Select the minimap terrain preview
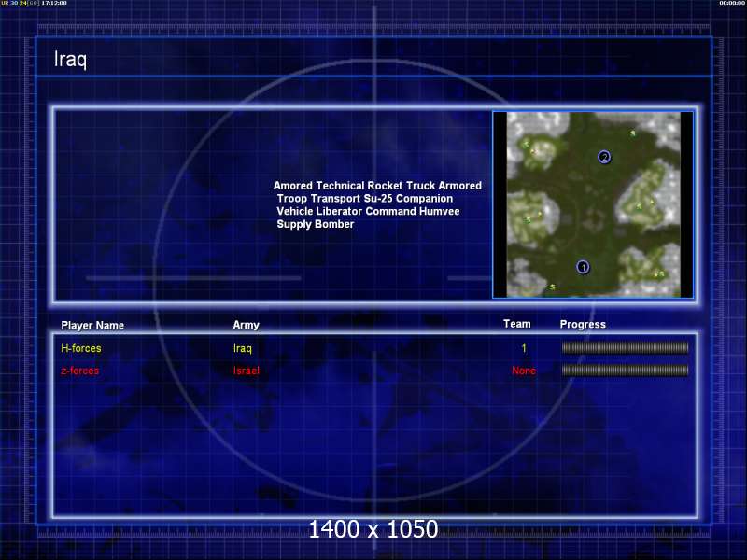The width and height of the screenshot is (747, 560). point(593,204)
